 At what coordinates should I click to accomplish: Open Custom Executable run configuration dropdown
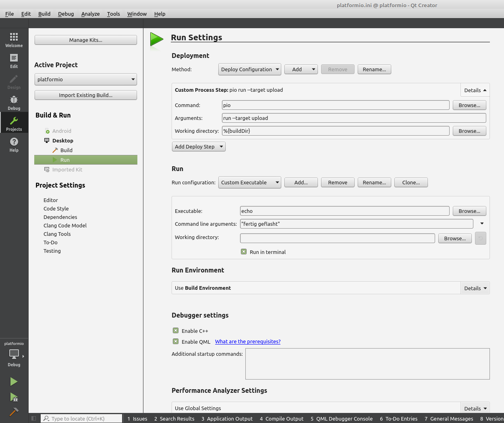(250, 182)
